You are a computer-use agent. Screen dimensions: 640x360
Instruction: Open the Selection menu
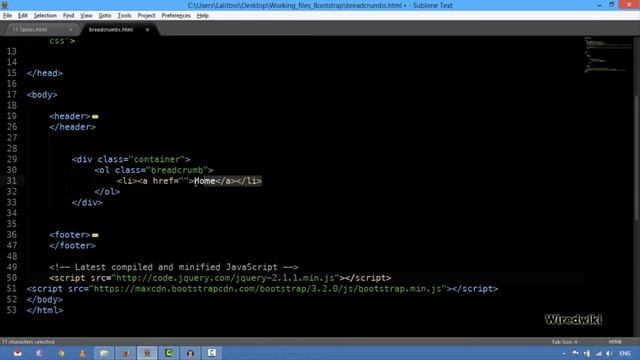tap(45, 16)
